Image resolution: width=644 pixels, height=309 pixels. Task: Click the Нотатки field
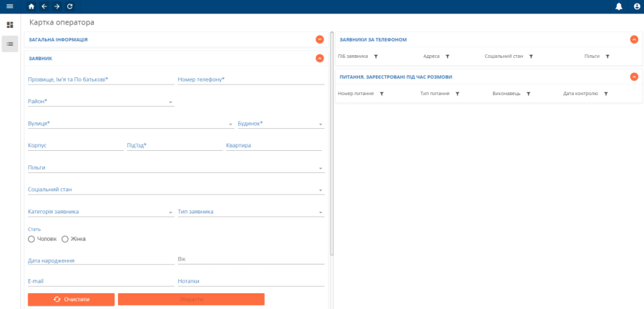coord(251,282)
